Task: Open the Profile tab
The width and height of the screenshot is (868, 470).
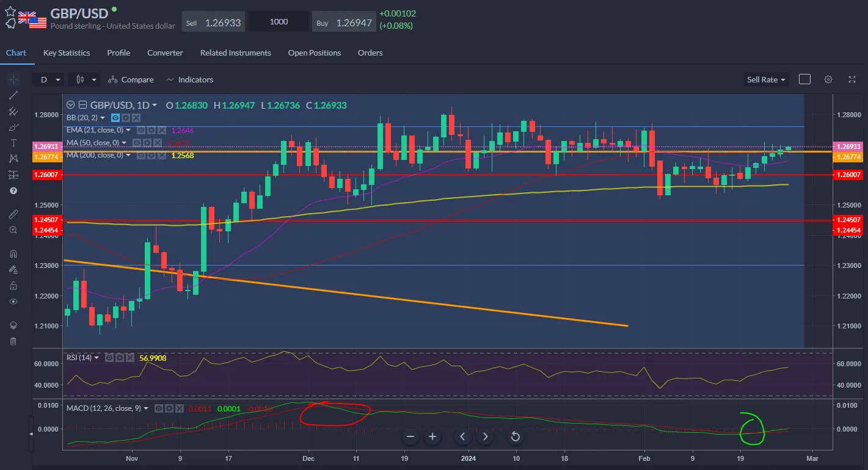Action: pos(119,52)
